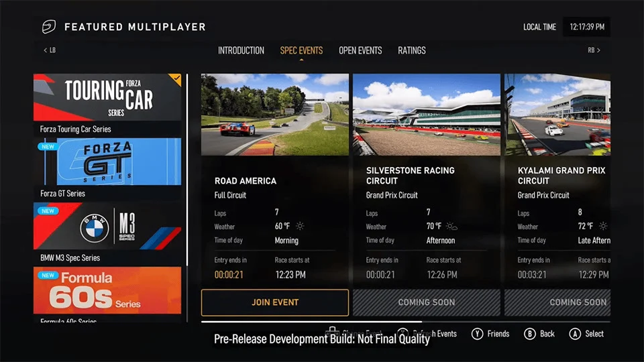Image resolution: width=644 pixels, height=362 pixels.
Task: Click the helmet icon beside Featured Multiplayer
Action: point(48,27)
